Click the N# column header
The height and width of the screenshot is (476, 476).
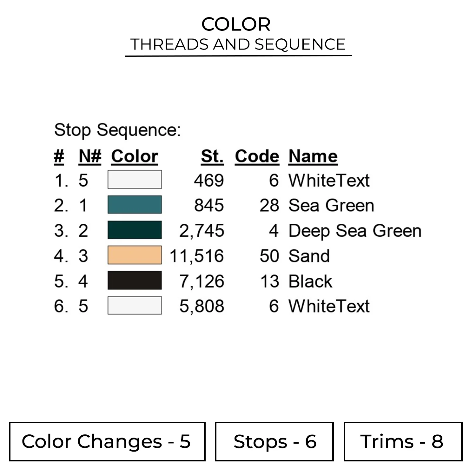click(x=90, y=156)
